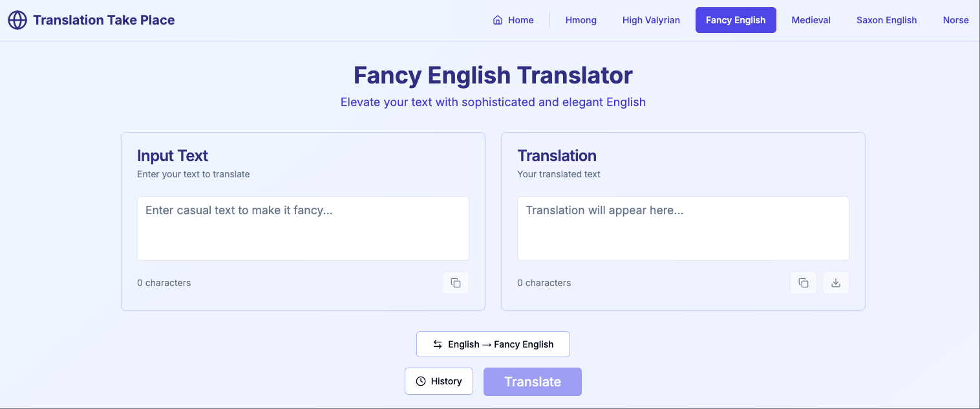This screenshot has width=980, height=409.
Task: Download the translation with the download icon
Action: (x=835, y=283)
